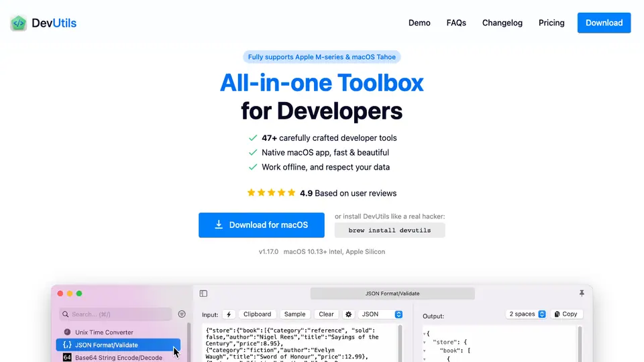644x362 pixels.
Task: Toggle the sidebar panel icon
Action: tap(203, 294)
